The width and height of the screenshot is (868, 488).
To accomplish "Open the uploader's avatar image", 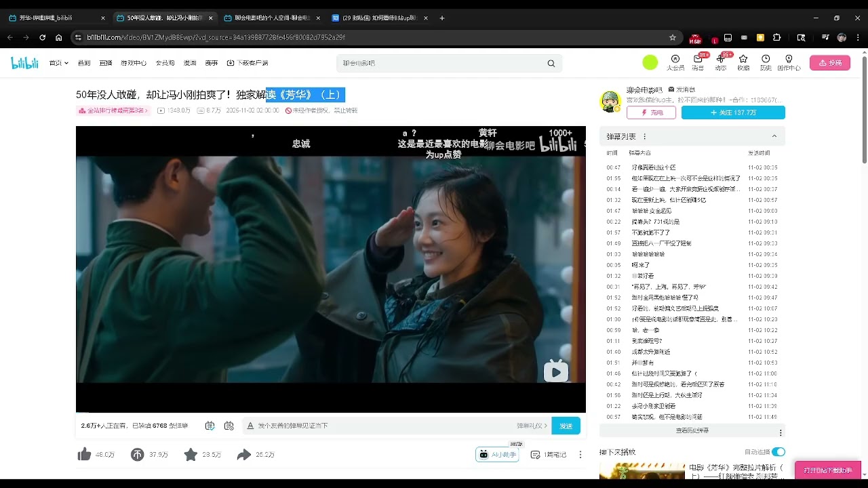I will (x=610, y=102).
